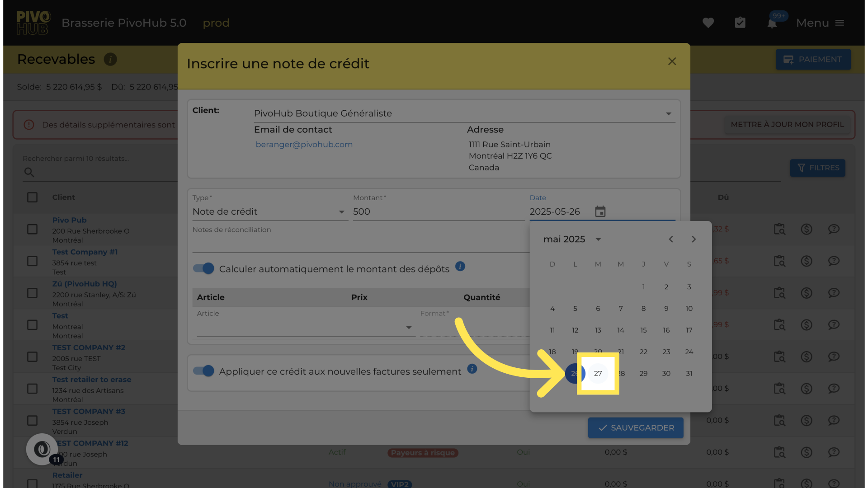Open the favorites heart icon
Screen dimensions: 868x488
tap(708, 23)
